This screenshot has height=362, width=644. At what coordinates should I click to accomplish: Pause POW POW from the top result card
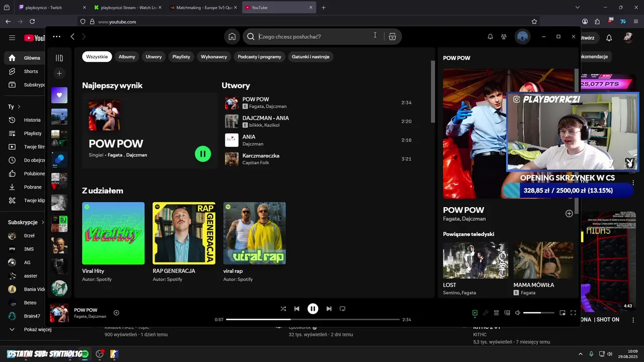[203, 154]
